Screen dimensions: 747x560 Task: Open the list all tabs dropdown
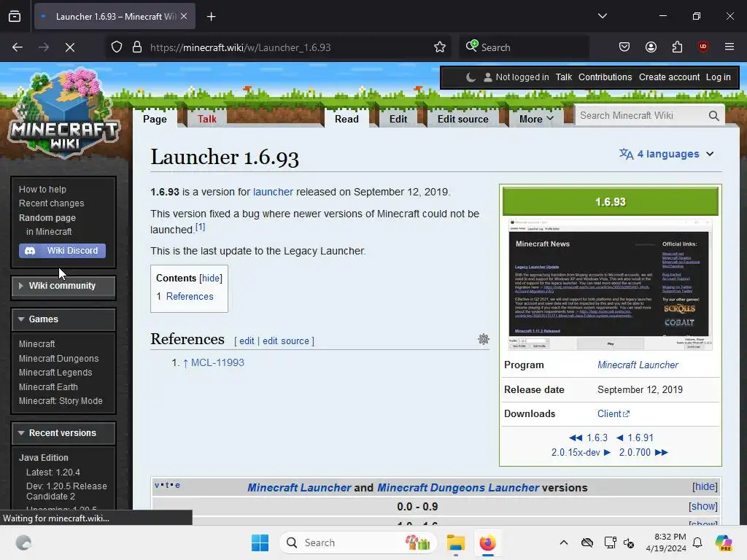(603, 16)
